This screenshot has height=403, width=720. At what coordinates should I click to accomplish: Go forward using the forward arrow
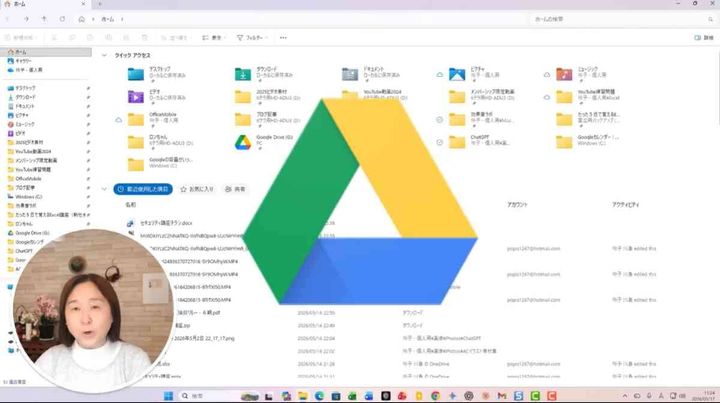coord(26,19)
